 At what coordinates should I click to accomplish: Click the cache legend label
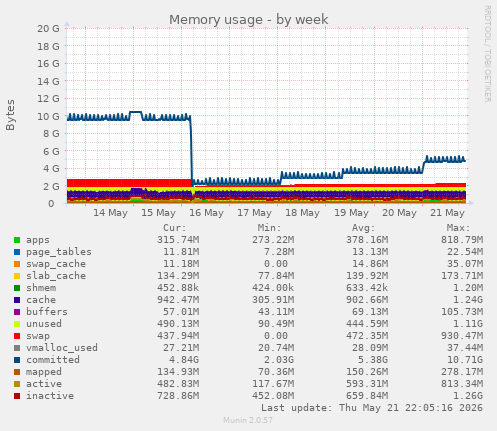click(41, 300)
